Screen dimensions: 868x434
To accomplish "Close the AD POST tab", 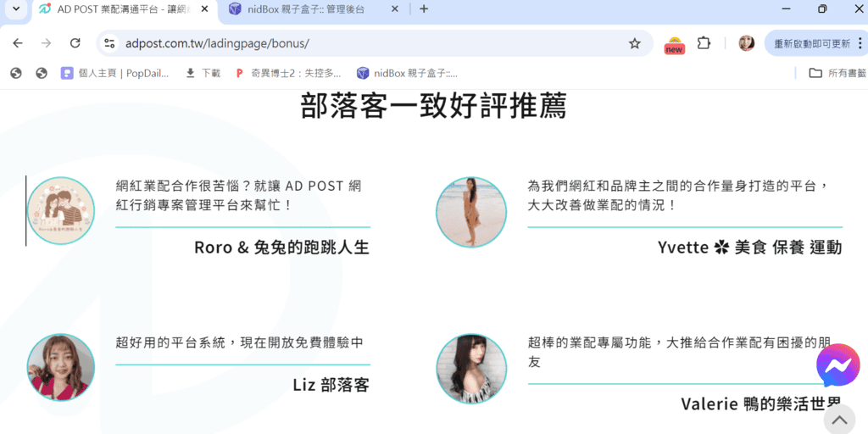I will (204, 9).
